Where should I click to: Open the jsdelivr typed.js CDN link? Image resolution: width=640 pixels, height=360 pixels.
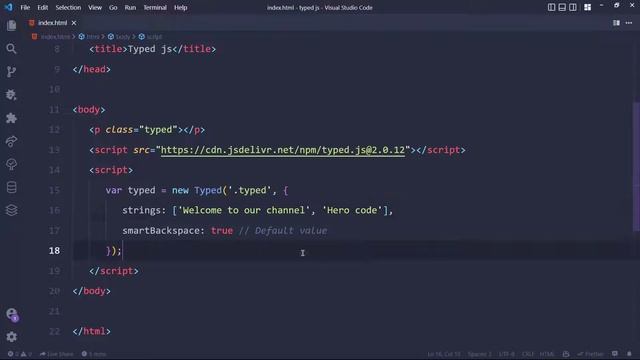tap(283, 150)
